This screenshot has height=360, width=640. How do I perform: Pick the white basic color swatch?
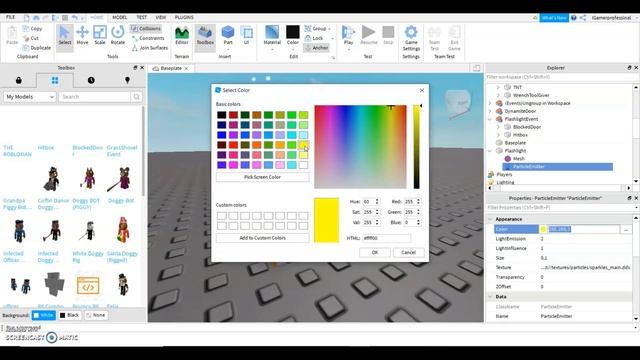[x=303, y=165]
